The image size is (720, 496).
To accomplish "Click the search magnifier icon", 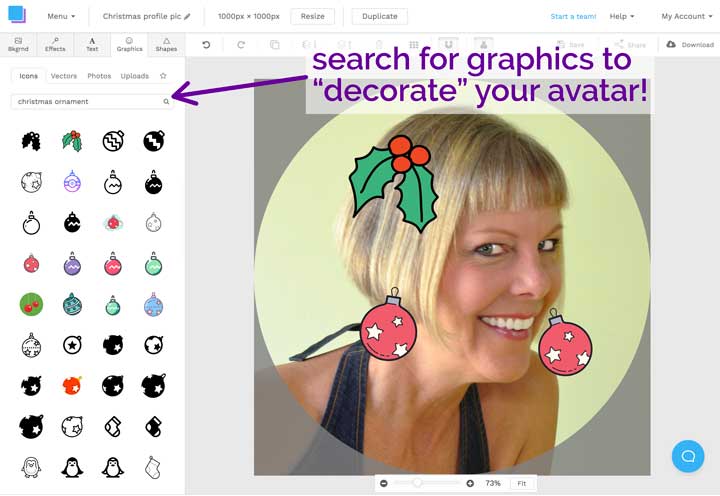I will pyautogui.click(x=166, y=101).
